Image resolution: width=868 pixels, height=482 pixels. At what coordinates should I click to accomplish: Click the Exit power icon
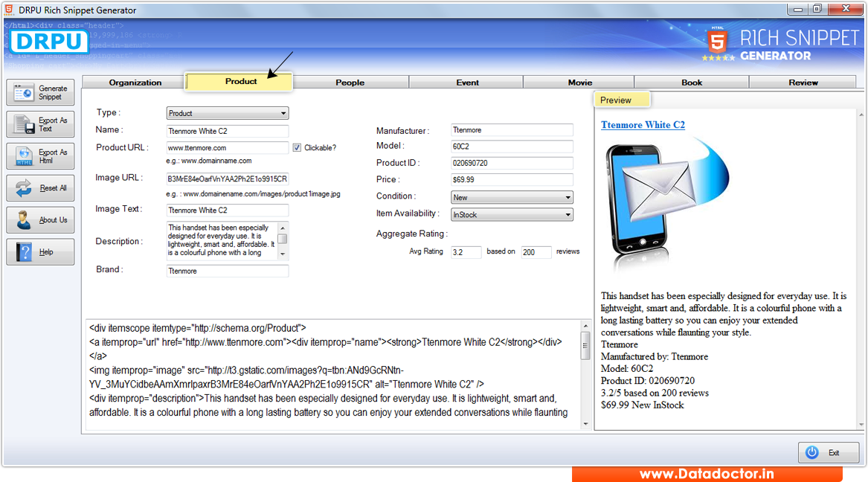812,452
